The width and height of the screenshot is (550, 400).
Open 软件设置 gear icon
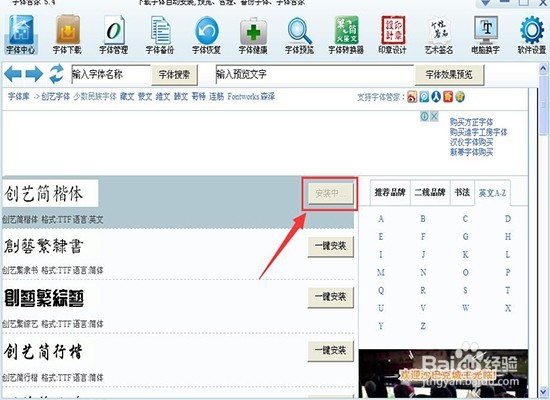[532, 34]
